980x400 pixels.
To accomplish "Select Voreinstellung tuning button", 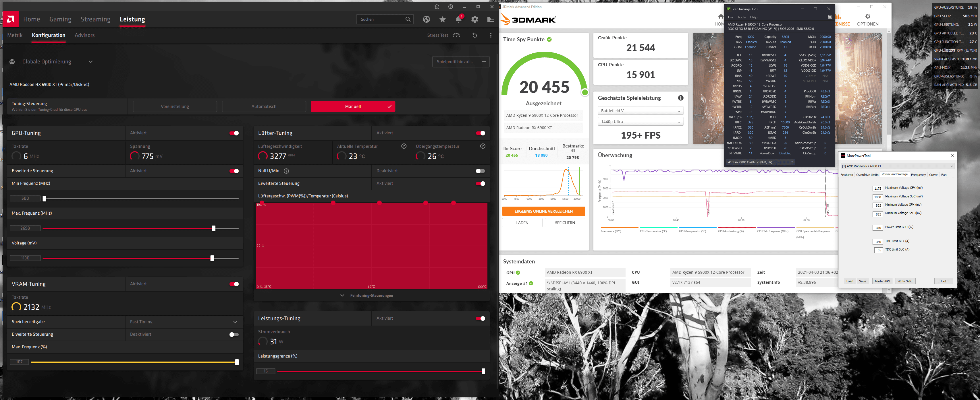I will pyautogui.click(x=175, y=106).
